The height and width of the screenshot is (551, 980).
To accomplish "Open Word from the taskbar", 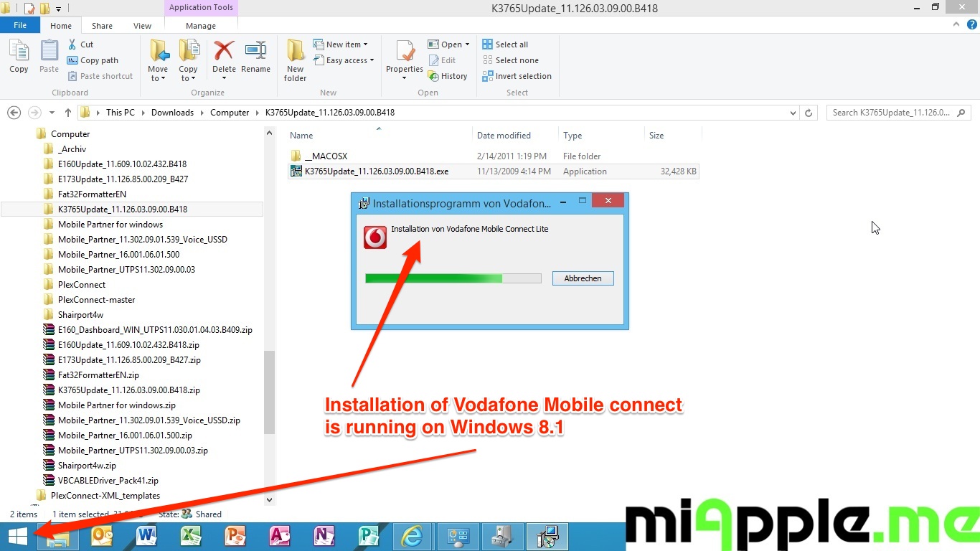I will (146, 536).
